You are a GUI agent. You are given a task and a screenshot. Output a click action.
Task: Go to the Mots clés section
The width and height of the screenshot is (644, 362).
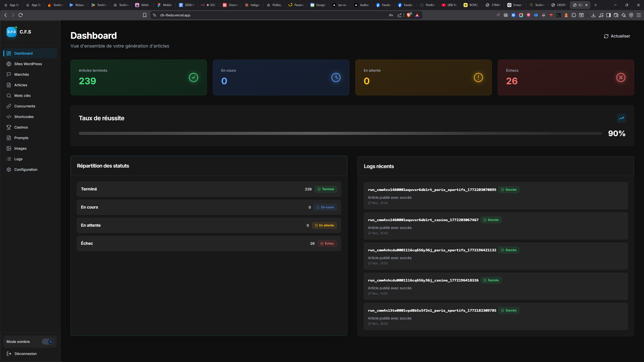(x=22, y=96)
